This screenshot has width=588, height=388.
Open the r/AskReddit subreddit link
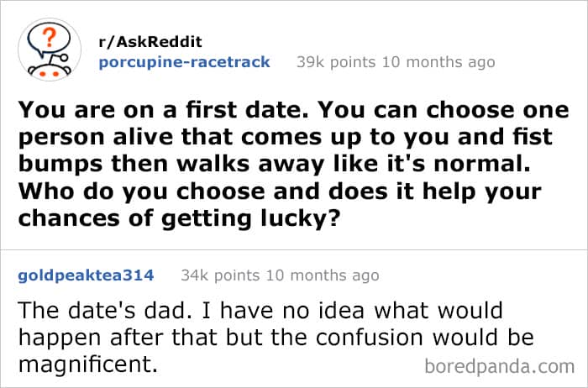(x=151, y=43)
